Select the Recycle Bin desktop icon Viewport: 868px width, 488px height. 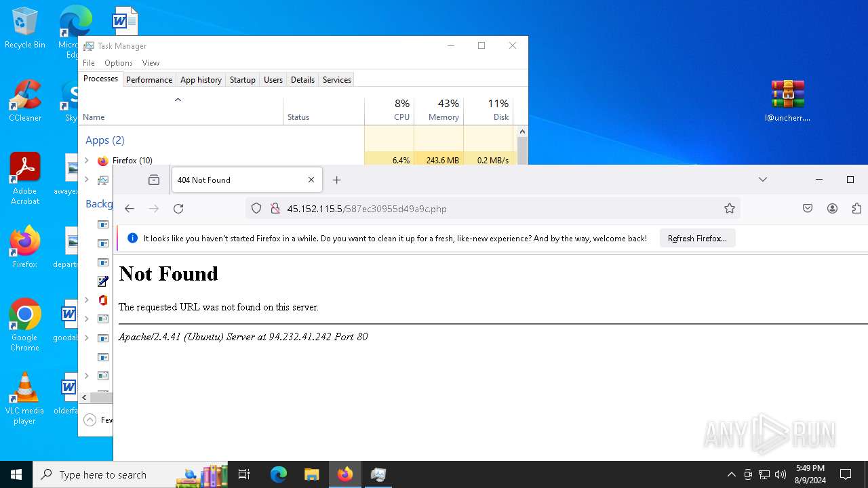24,28
